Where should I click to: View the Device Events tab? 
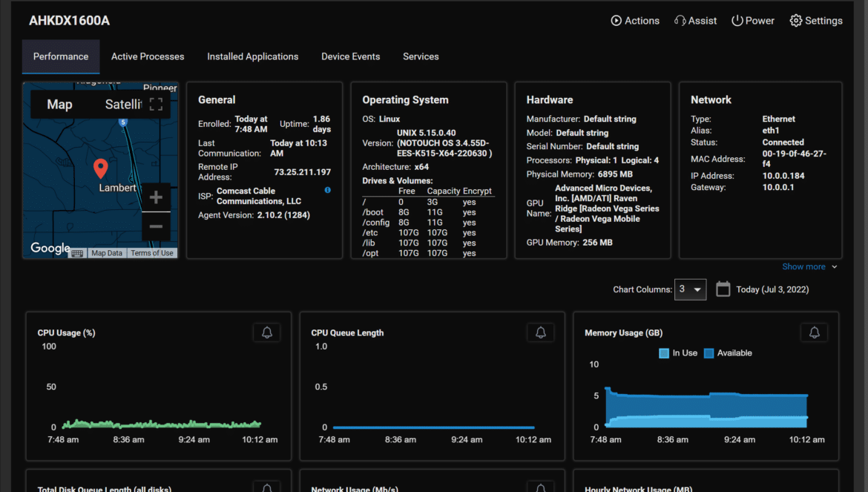click(350, 56)
